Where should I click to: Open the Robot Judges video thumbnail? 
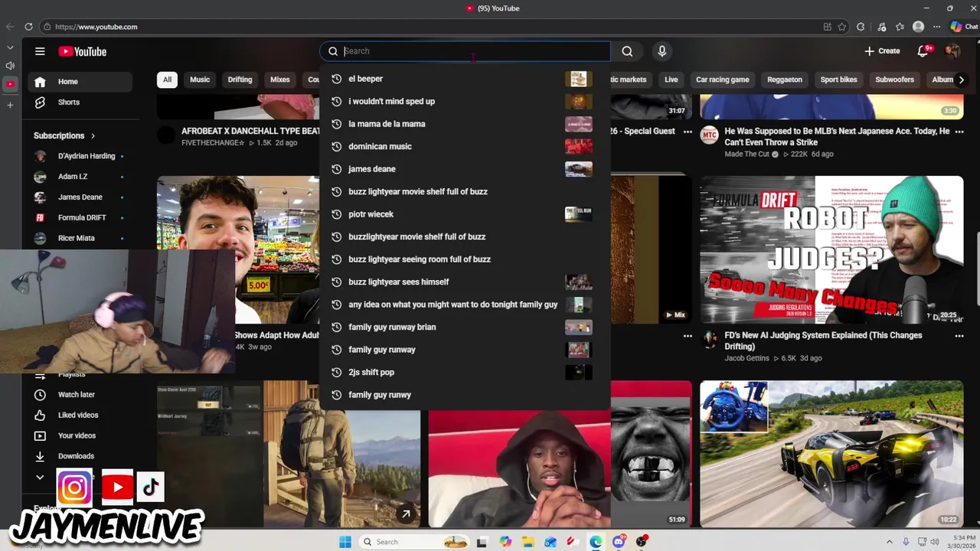[x=831, y=250]
